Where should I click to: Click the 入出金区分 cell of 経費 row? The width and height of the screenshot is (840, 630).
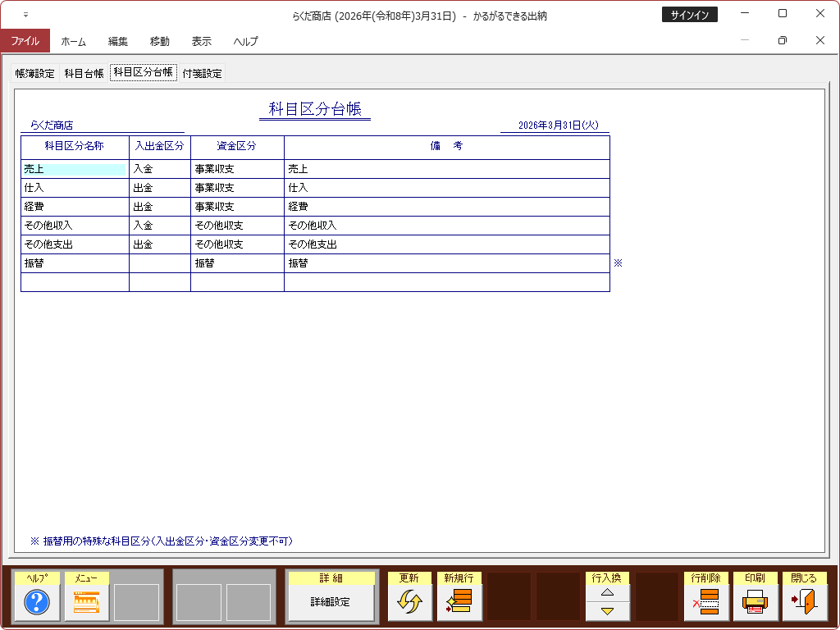click(160, 207)
